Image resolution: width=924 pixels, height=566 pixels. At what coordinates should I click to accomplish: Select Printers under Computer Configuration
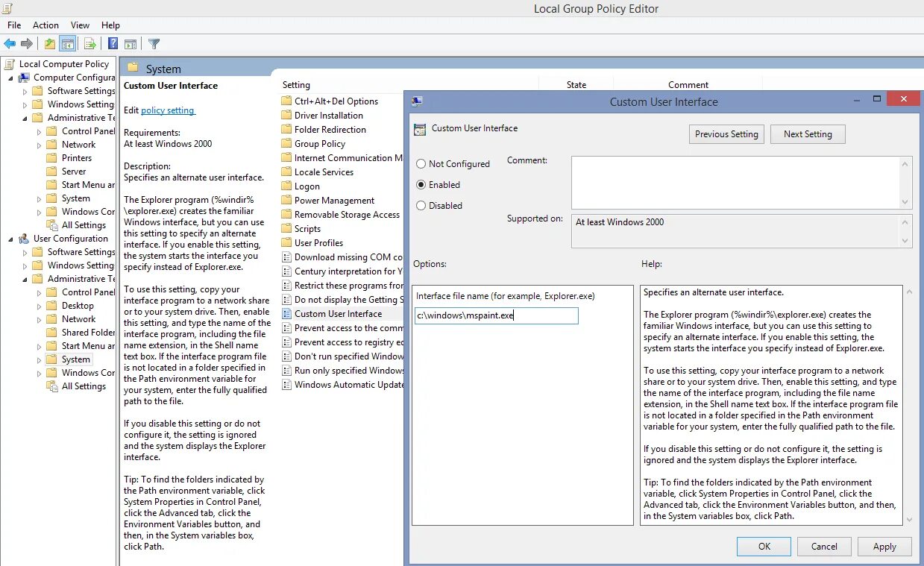(x=77, y=158)
